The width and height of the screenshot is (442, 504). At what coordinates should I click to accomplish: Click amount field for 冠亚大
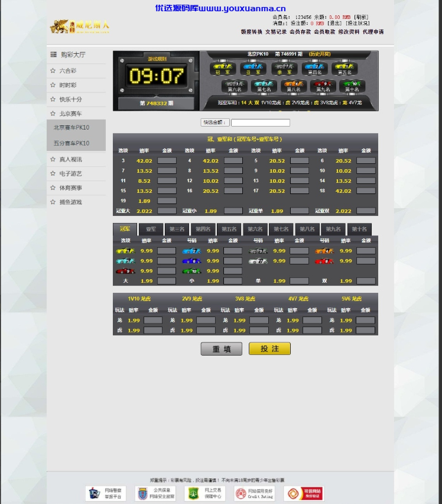coord(167,211)
